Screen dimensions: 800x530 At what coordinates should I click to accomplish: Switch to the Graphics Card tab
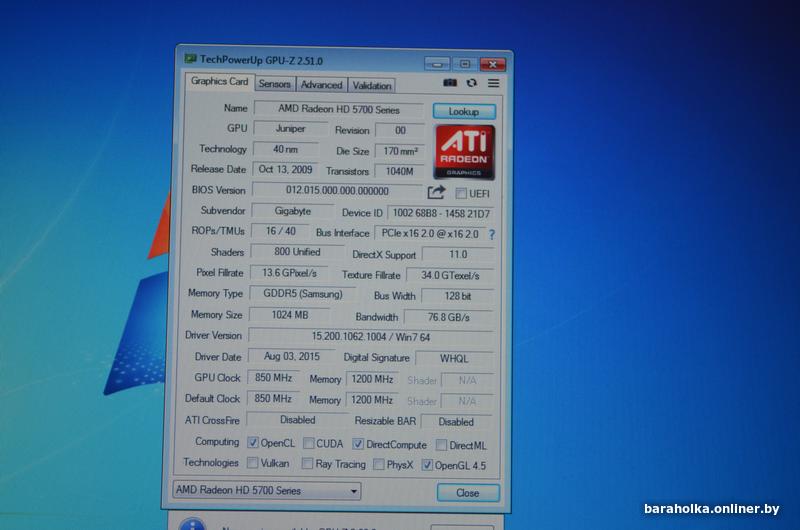point(219,82)
